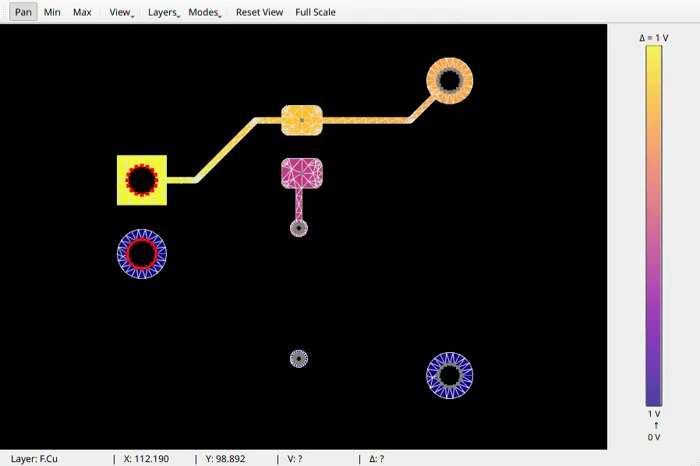Select the orange circular pad at top right

tap(464, 80)
